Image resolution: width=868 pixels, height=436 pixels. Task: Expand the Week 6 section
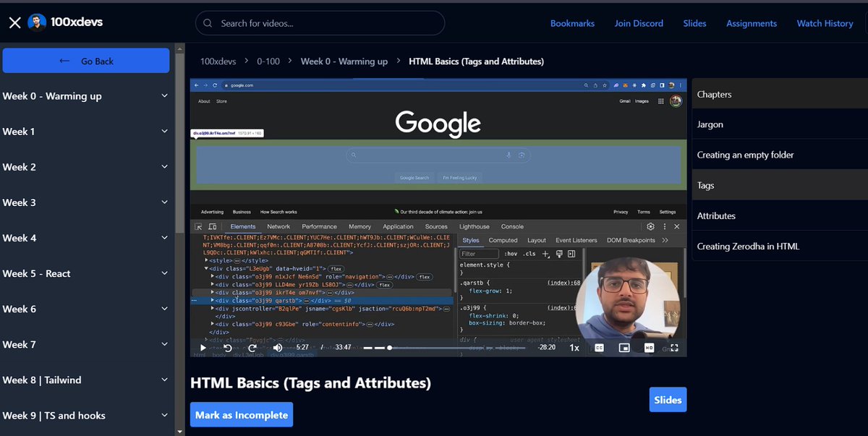pos(85,309)
